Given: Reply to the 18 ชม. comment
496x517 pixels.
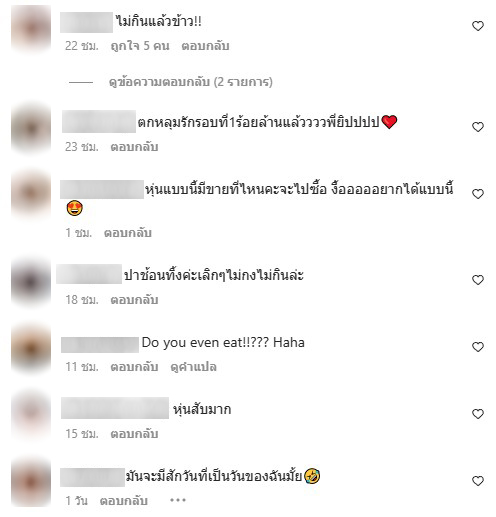Looking at the screenshot, I should pos(134,300).
